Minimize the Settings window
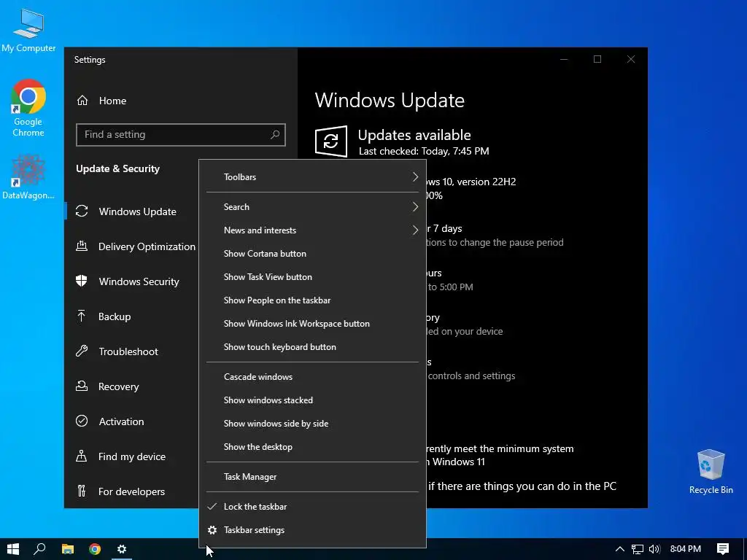The image size is (747, 560). pyautogui.click(x=564, y=59)
